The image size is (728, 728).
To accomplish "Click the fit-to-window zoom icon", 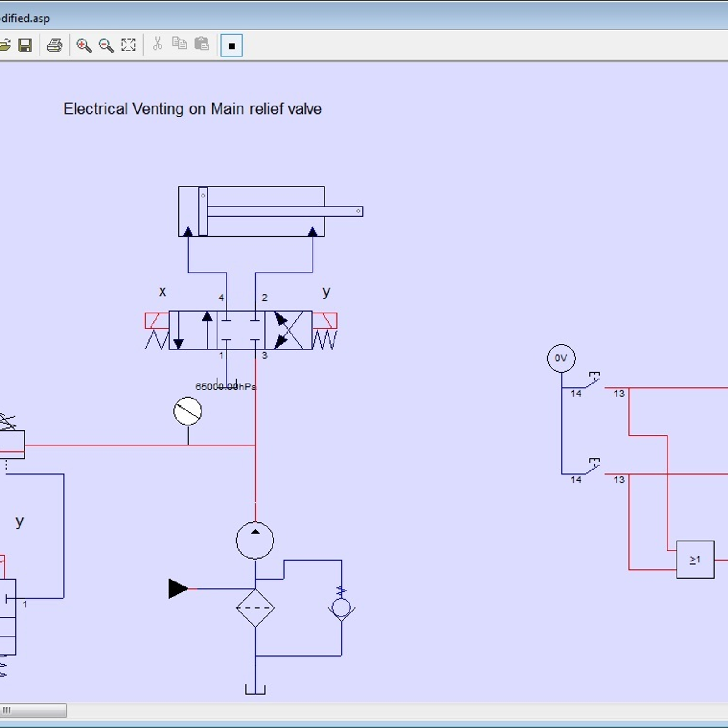I will point(128,45).
